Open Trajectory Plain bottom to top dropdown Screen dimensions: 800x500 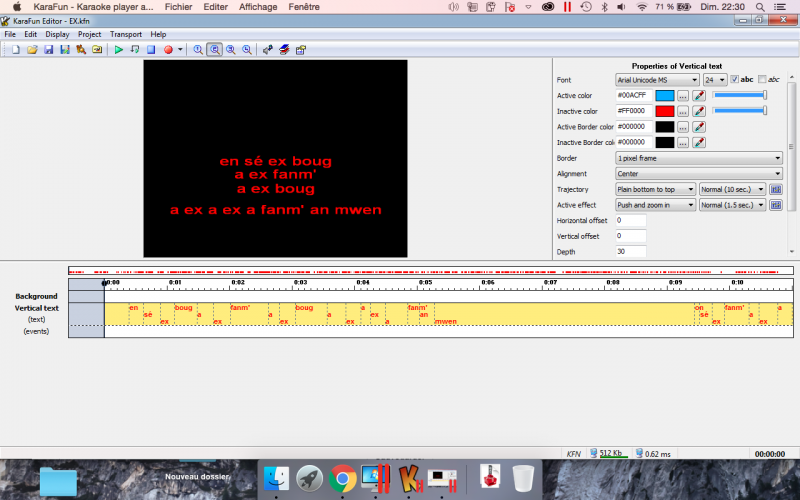click(655, 189)
